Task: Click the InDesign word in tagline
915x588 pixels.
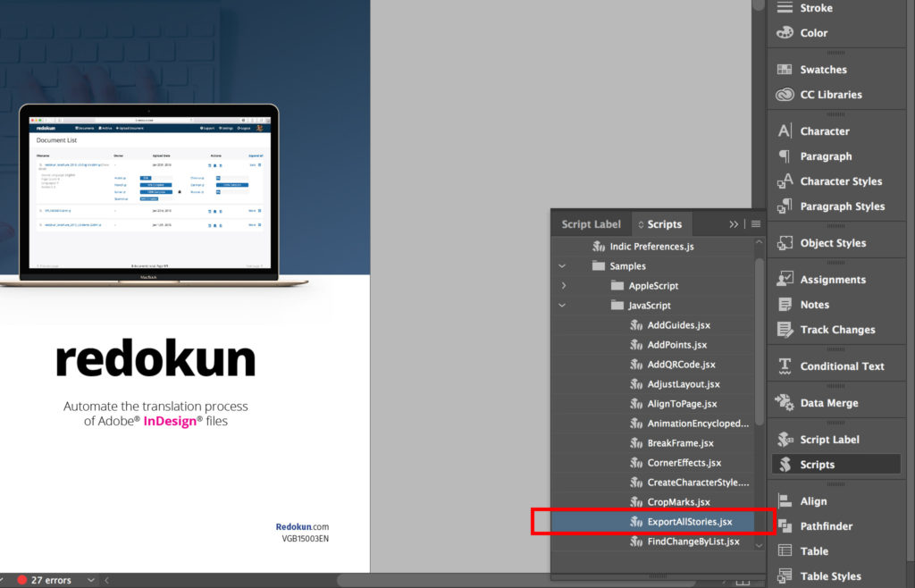Action: point(170,421)
